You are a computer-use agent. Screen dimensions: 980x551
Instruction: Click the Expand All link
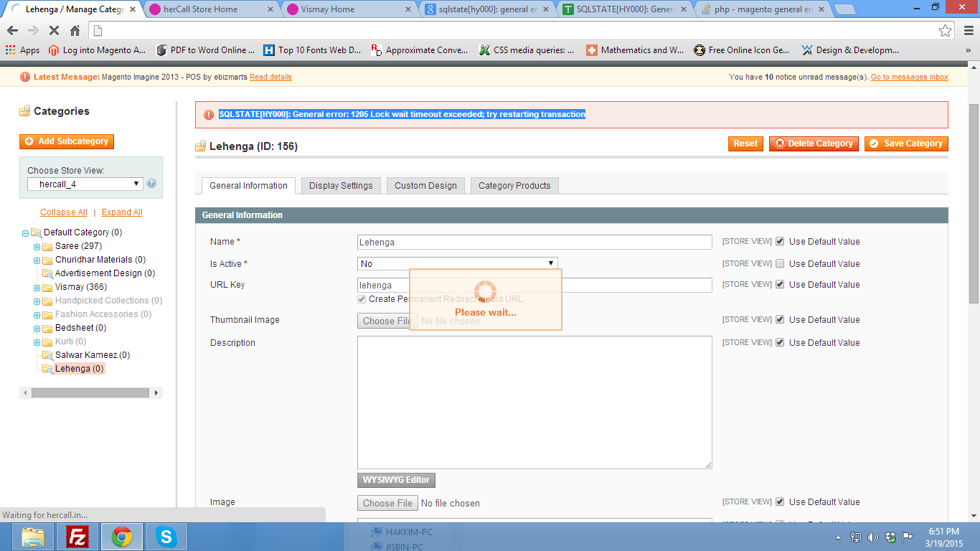(122, 212)
